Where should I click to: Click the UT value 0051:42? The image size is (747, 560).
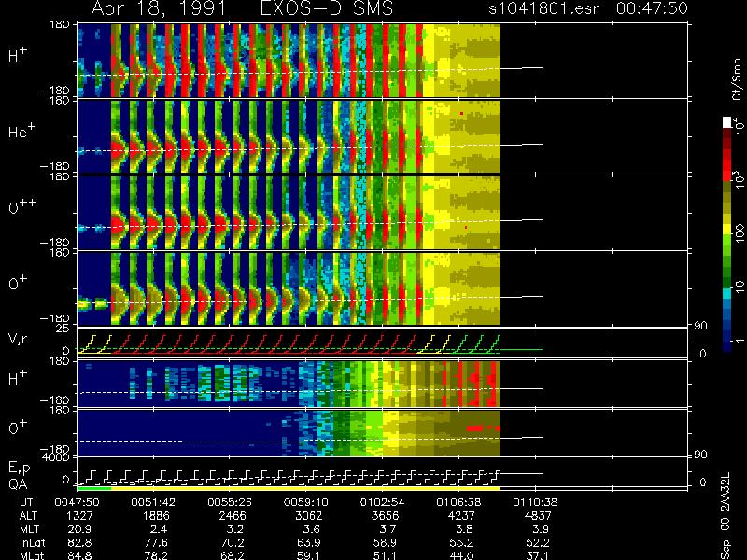tap(153, 502)
